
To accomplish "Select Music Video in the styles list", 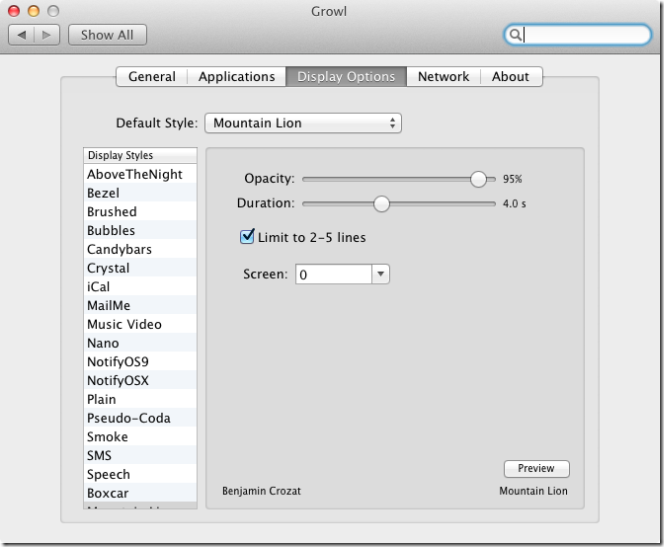I will click(x=140, y=324).
